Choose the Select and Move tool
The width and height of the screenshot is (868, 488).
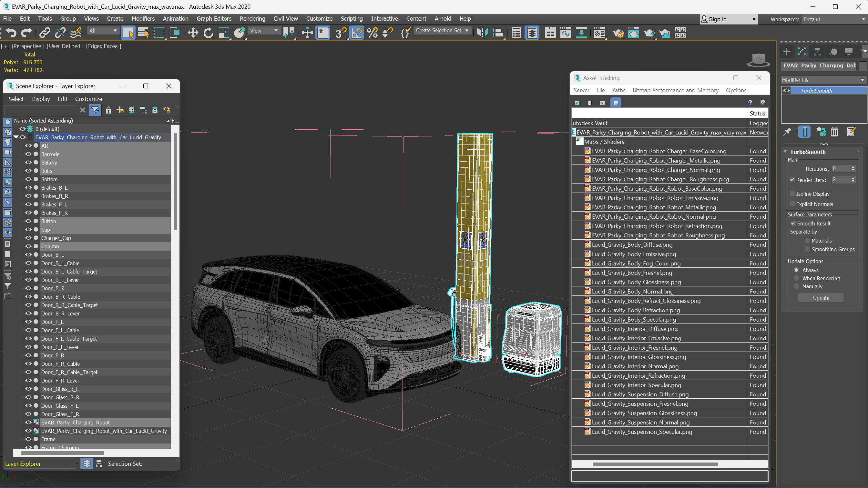point(193,33)
